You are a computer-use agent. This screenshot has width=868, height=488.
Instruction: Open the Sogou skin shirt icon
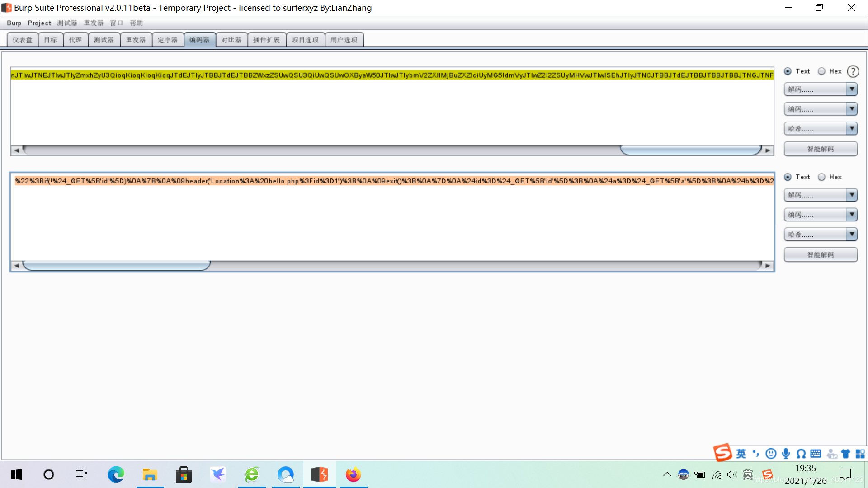tap(845, 454)
